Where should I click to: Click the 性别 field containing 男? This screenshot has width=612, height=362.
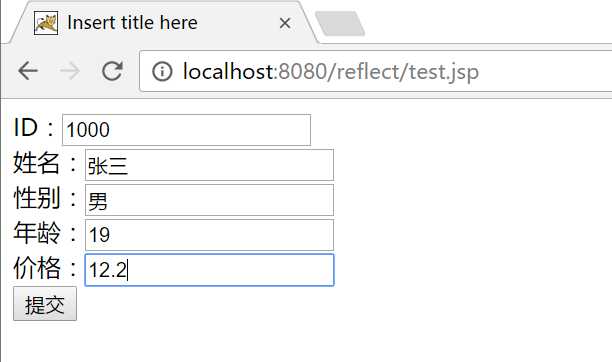point(210,200)
